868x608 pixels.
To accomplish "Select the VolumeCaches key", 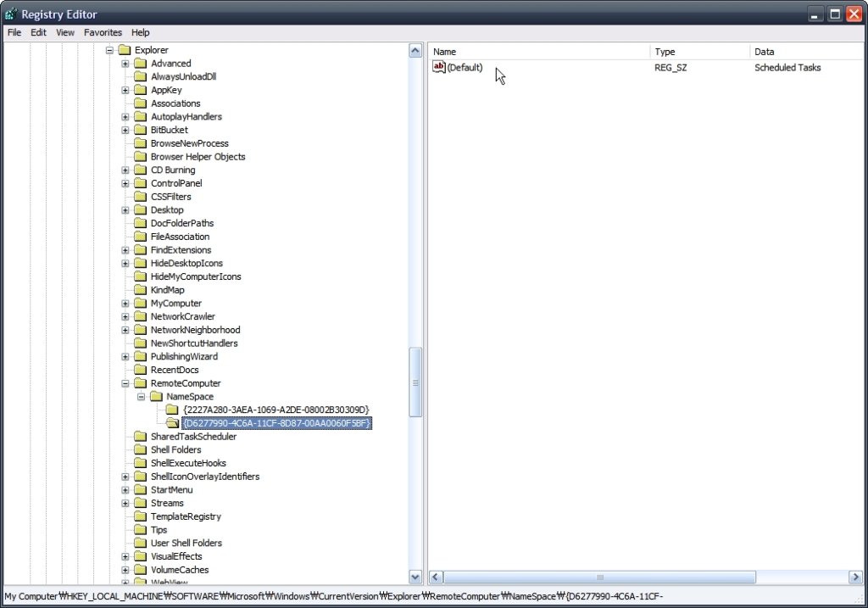I will [x=180, y=569].
